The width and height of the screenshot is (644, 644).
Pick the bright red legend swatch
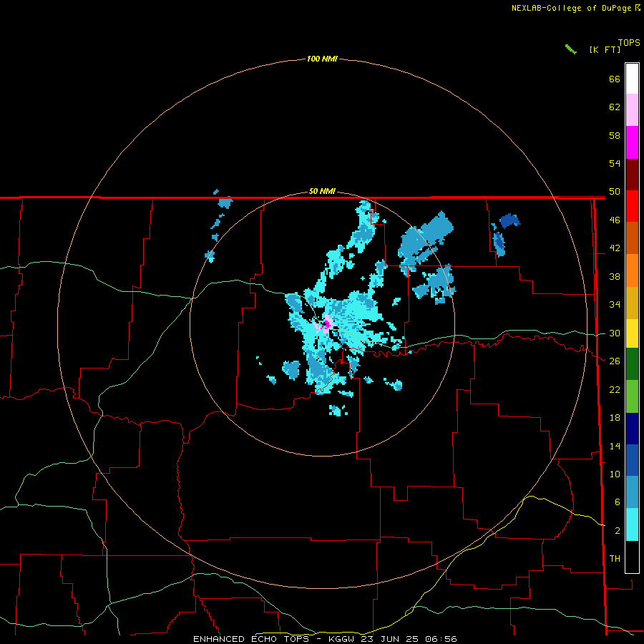pos(632,206)
